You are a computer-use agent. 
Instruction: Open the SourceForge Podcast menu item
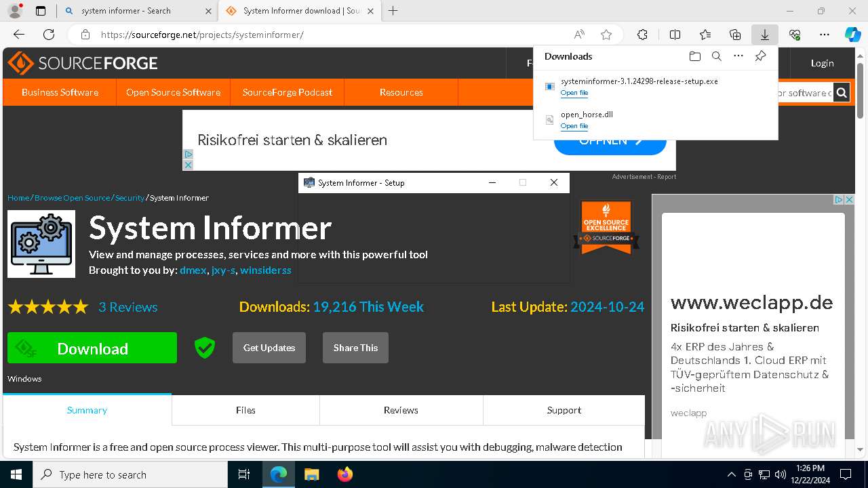pos(288,92)
